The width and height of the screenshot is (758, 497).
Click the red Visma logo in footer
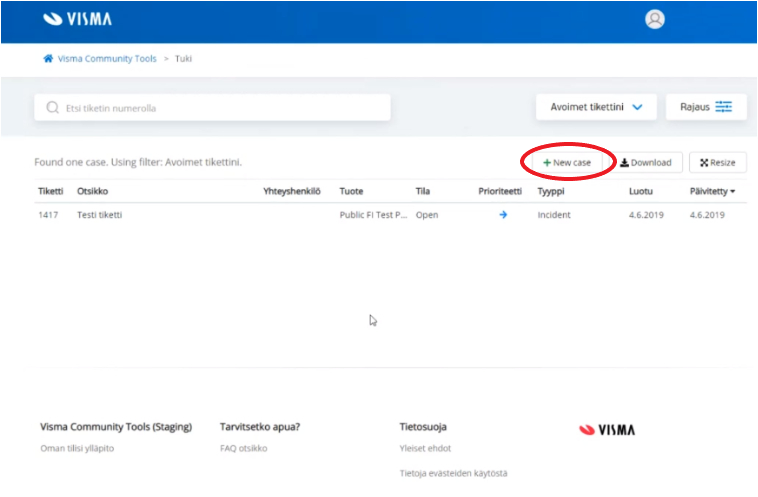(607, 430)
